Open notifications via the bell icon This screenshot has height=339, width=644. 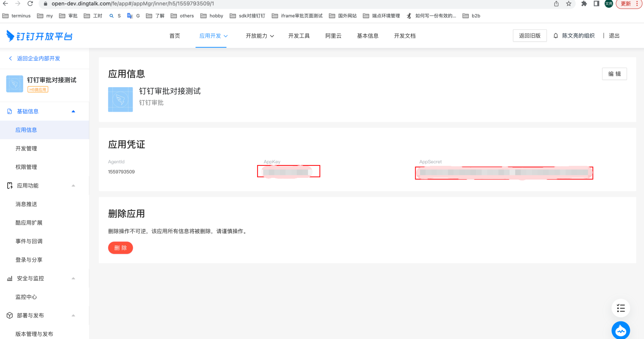tap(556, 36)
